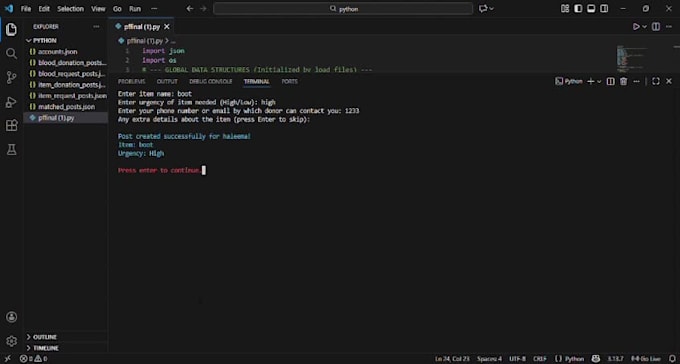Switch to the OUTPUT tab

[x=167, y=82]
